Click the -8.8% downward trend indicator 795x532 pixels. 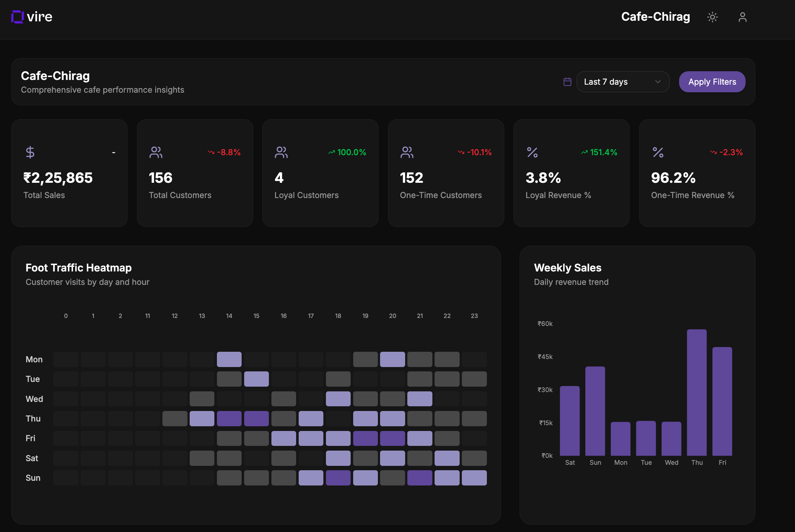[224, 152]
